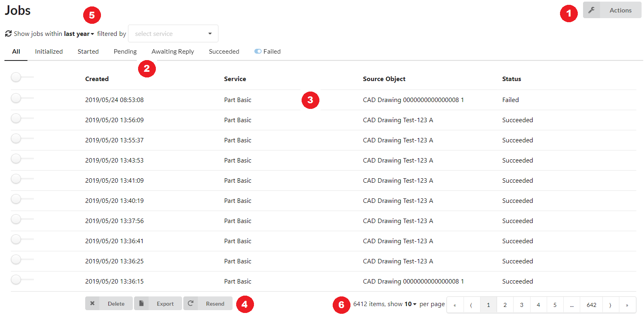
Task: Click the wrench icon beside Actions
Action: (x=591, y=10)
